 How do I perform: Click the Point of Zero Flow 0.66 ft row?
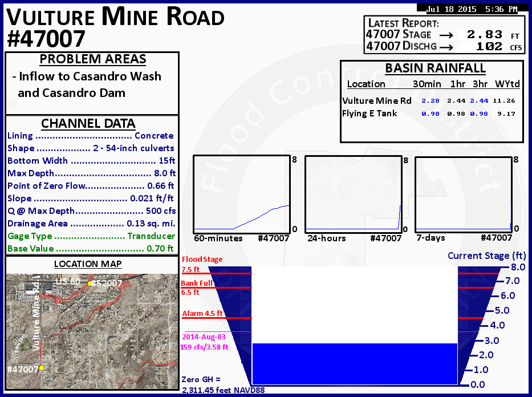pyautogui.click(x=91, y=185)
